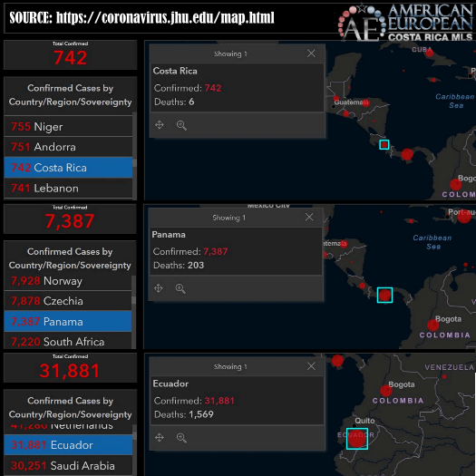Click the 31,881 Total Confirmed number
Viewport: 476px width, 476px height.
point(70,371)
